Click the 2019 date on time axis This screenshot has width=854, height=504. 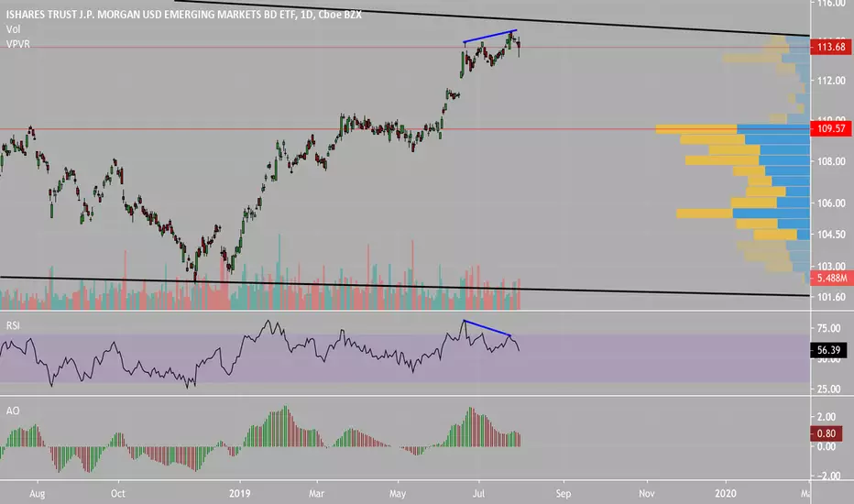pyautogui.click(x=240, y=494)
